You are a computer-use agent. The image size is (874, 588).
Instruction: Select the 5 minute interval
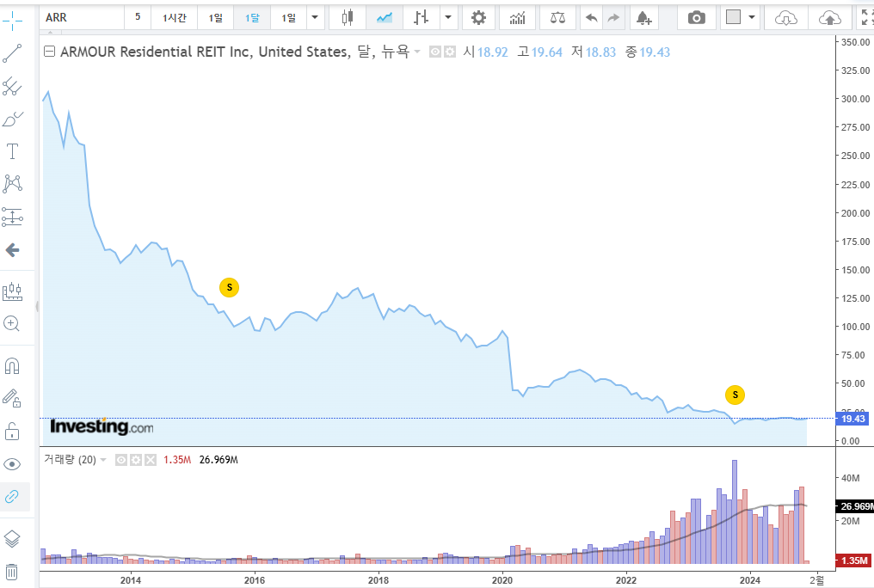[x=138, y=18]
